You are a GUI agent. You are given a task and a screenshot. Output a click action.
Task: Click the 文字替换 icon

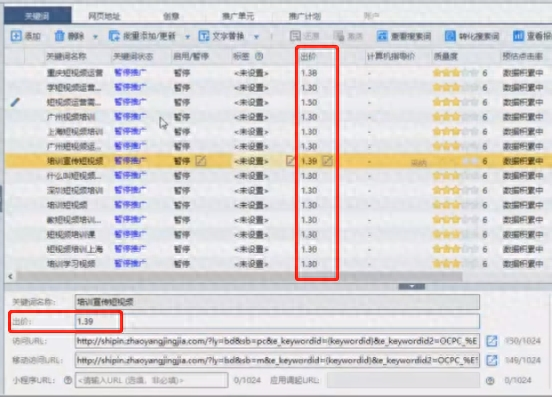coord(204,36)
